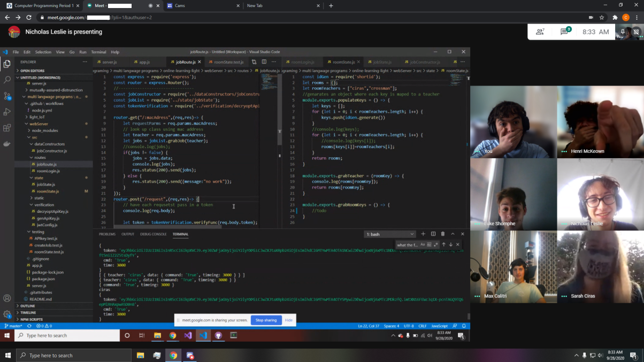Expand the OUTLINE section in Explorer

pos(28,306)
